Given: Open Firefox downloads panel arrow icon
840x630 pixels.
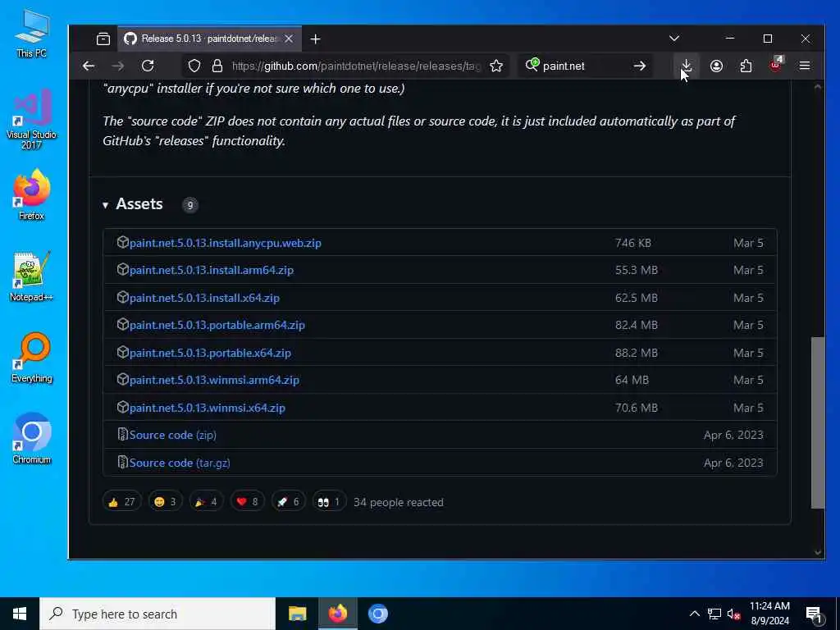Looking at the screenshot, I should pyautogui.click(x=686, y=66).
